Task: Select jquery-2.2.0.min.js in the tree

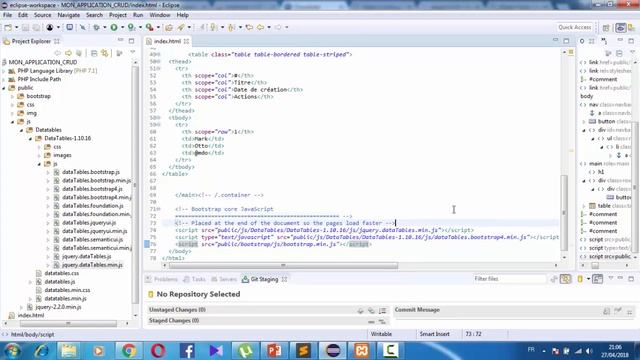Action: point(58,307)
